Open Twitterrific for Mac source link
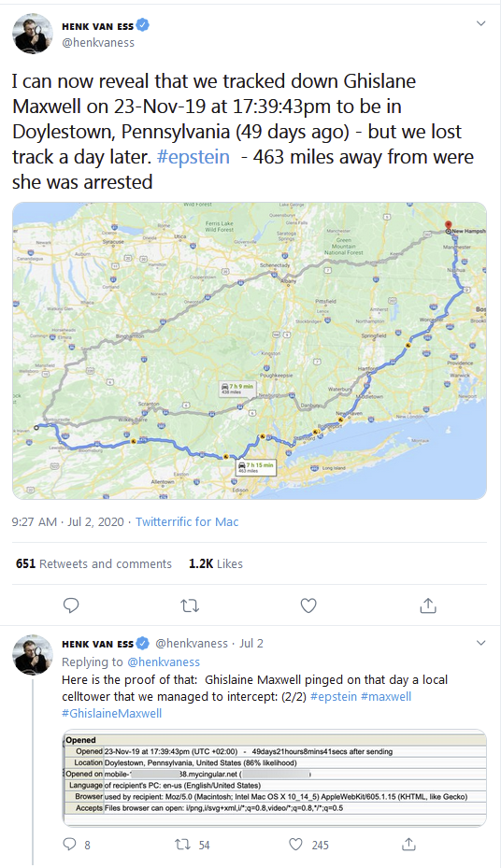Image resolution: width=501 pixels, height=868 pixels. pos(187,521)
